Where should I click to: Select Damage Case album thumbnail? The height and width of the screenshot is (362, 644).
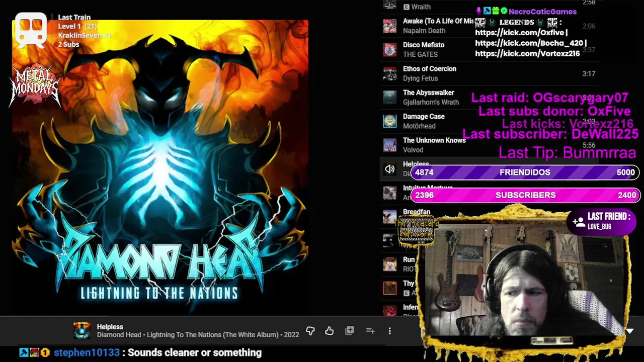click(389, 121)
